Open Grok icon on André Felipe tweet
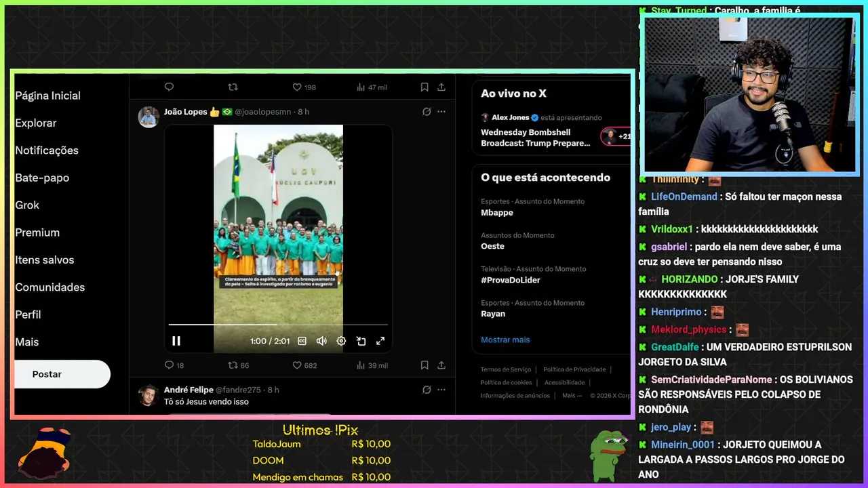The height and width of the screenshot is (488, 868). (427, 390)
